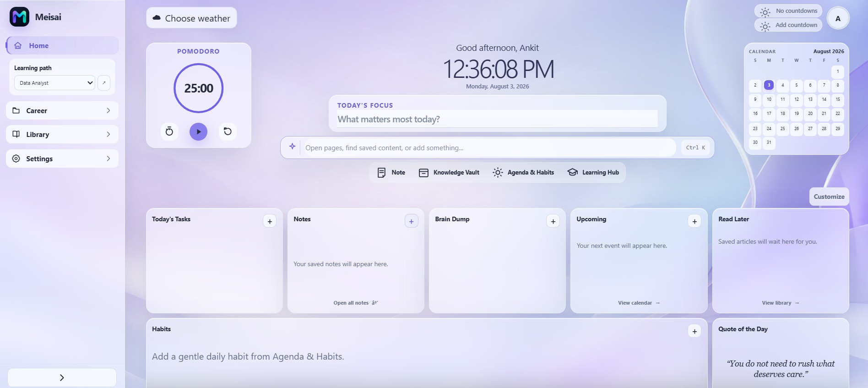This screenshot has height=388, width=868.
Task: Click the sparkle icon in search bar
Action: 292,147
